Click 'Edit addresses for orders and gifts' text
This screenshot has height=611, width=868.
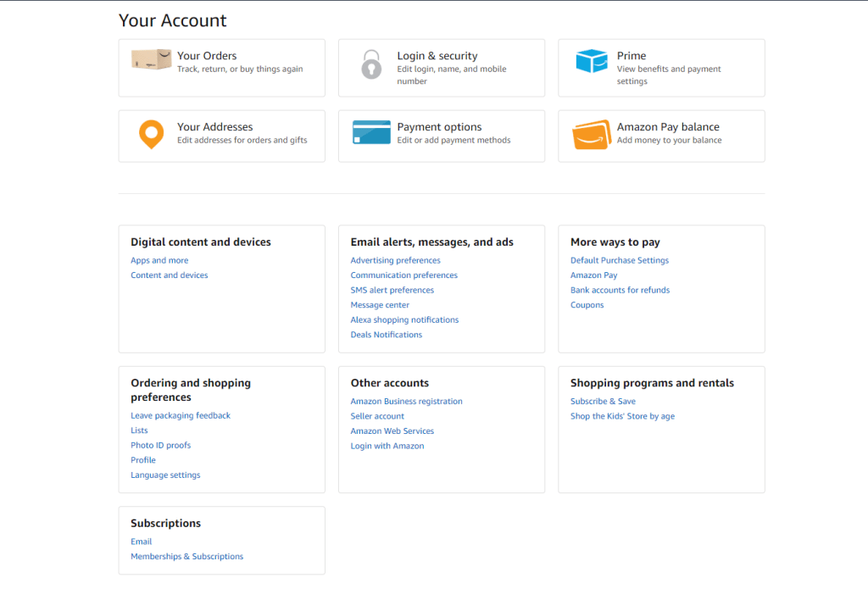click(x=242, y=141)
